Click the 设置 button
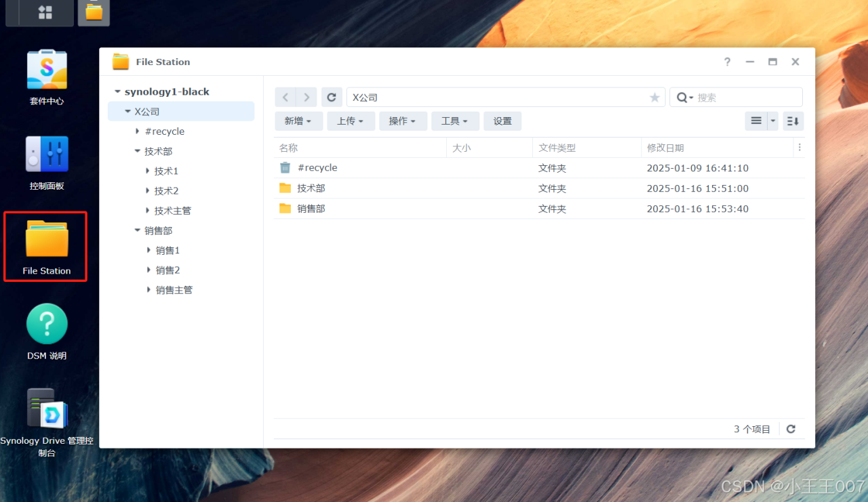Viewport: 868px width, 502px height. pyautogui.click(x=502, y=121)
